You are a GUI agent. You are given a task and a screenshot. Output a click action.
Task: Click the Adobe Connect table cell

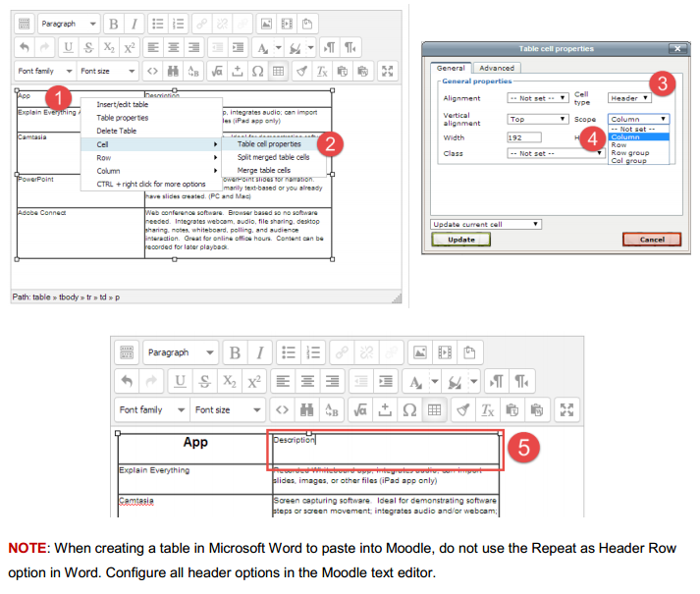[x=81, y=233]
